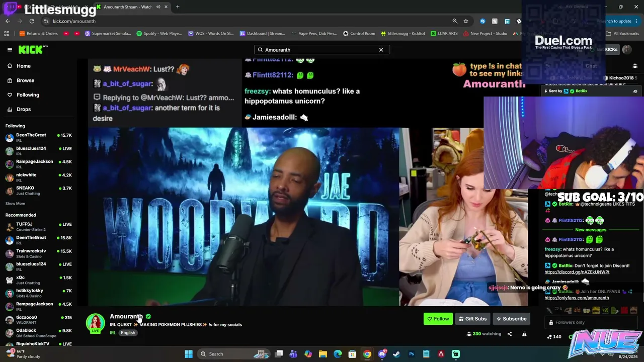Open the Browse page
The width and height of the screenshot is (644, 362).
[25, 80]
